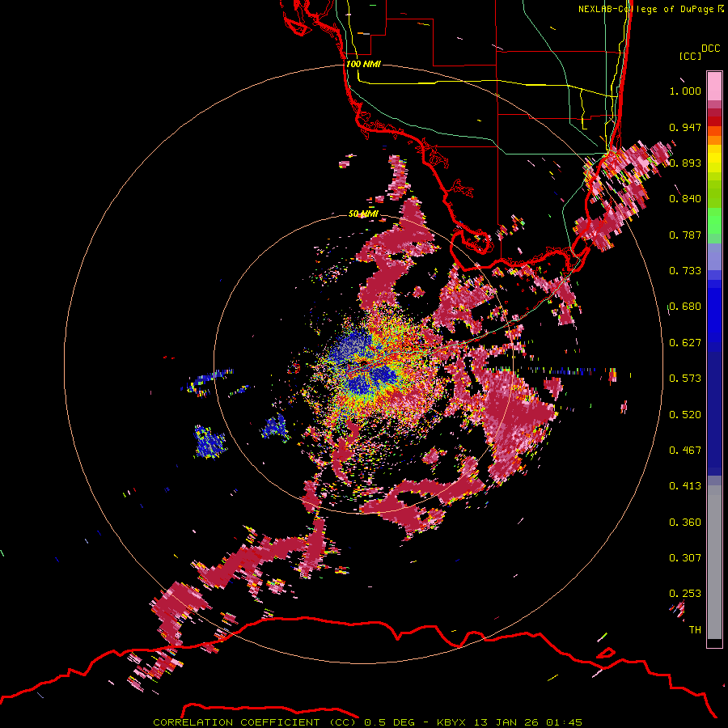728x728 pixels.
Task: Click the 0.573 value on the scale
Action: pos(685,379)
